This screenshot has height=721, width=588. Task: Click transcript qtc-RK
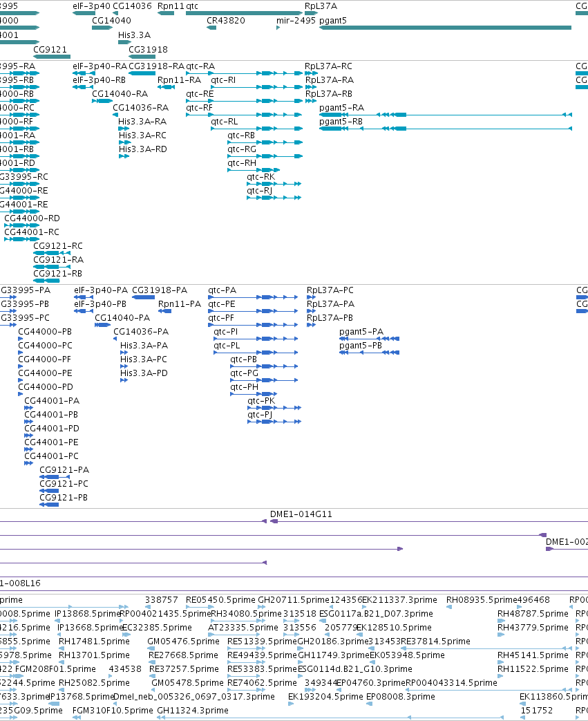click(x=260, y=176)
